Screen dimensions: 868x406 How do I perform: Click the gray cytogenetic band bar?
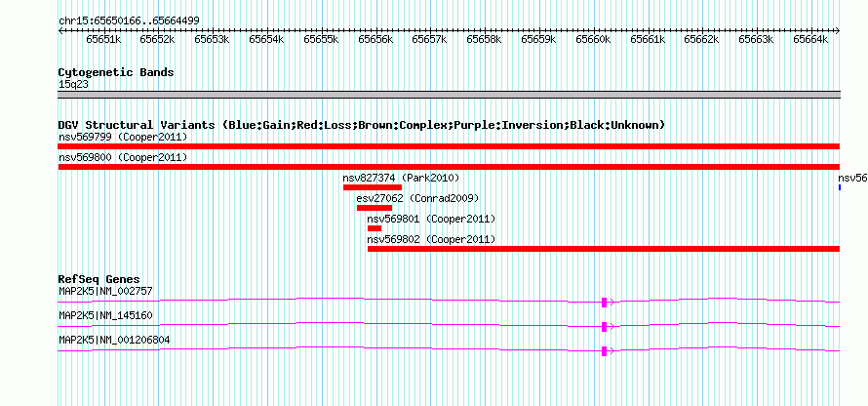[449, 95]
